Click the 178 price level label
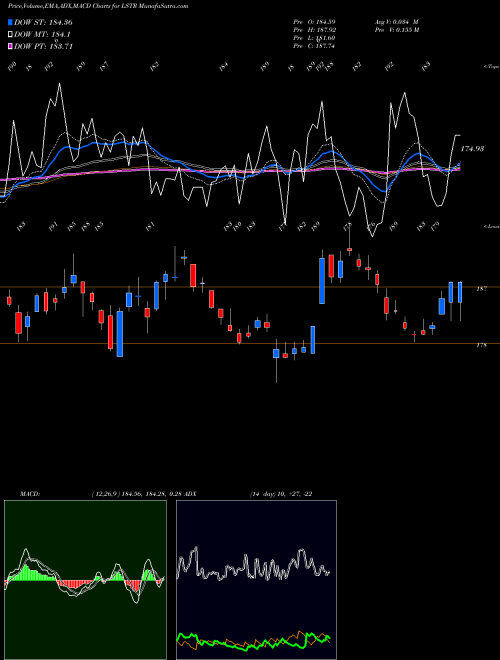The width and height of the screenshot is (500, 660). coord(481,345)
